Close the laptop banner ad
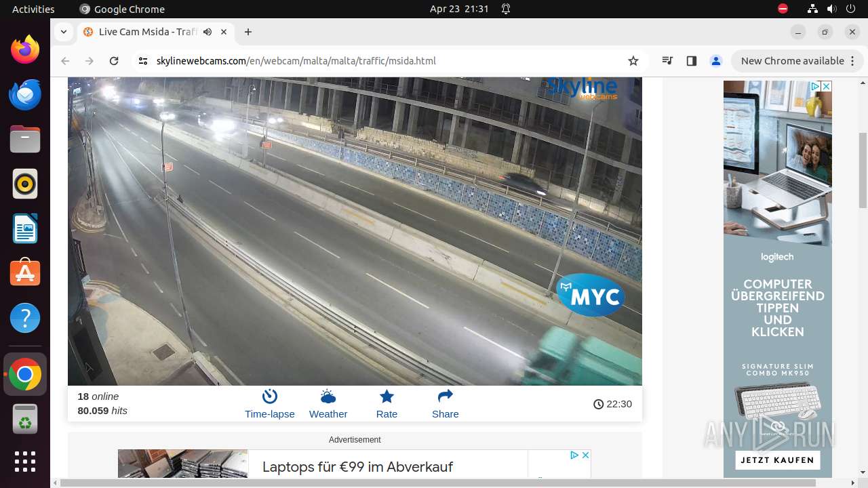The image size is (868, 488). click(x=585, y=455)
